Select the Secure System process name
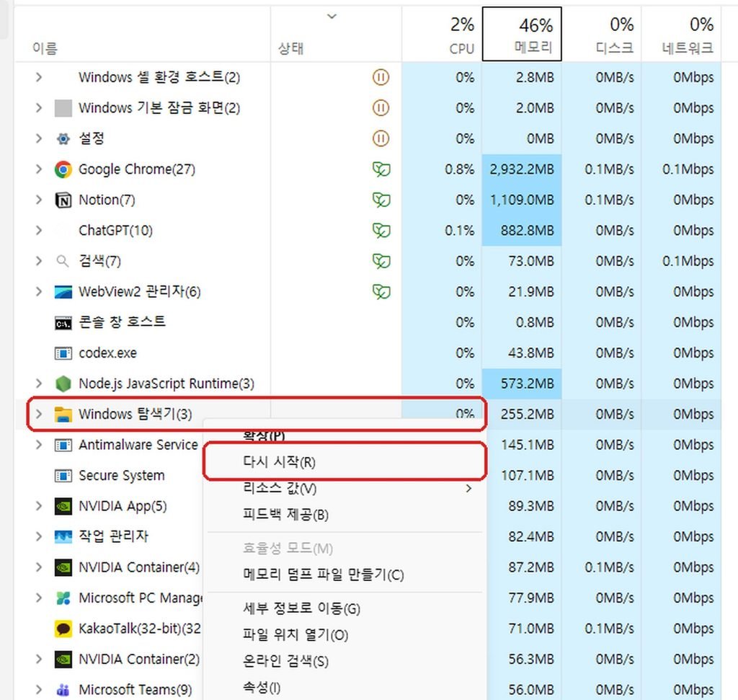This screenshot has height=700, width=738. tap(121, 476)
